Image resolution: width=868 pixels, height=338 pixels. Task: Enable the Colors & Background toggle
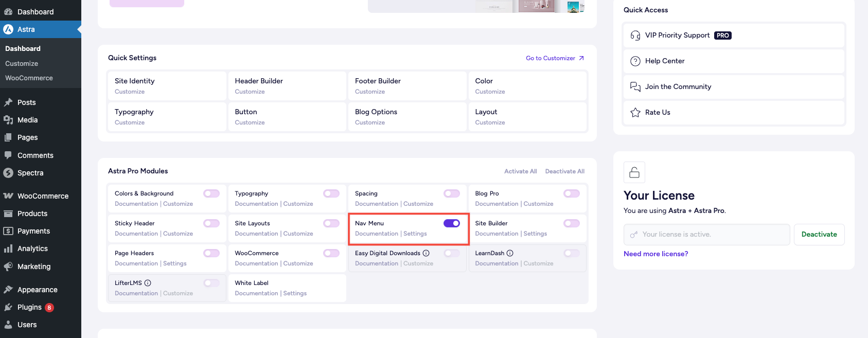pyautogui.click(x=211, y=193)
